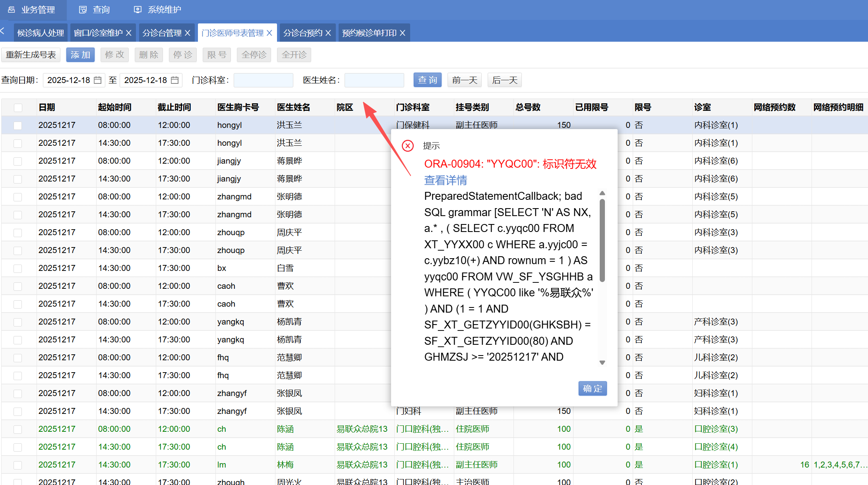The height and width of the screenshot is (485, 868).
Task: Check the first hongyl 08:00 row
Action: click(18, 126)
